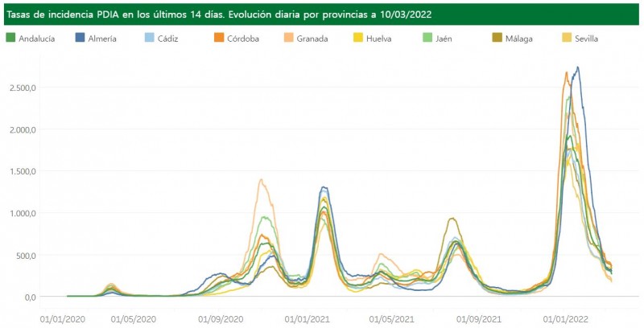Screen dimensions: 644x328
Task: Toggle the Huelva series label
Action: (x=378, y=39)
